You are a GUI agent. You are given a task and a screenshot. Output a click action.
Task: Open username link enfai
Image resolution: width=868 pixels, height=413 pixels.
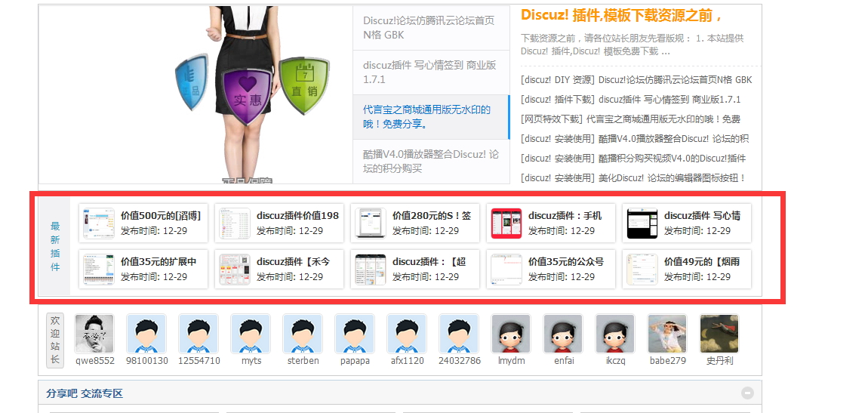pos(563,360)
